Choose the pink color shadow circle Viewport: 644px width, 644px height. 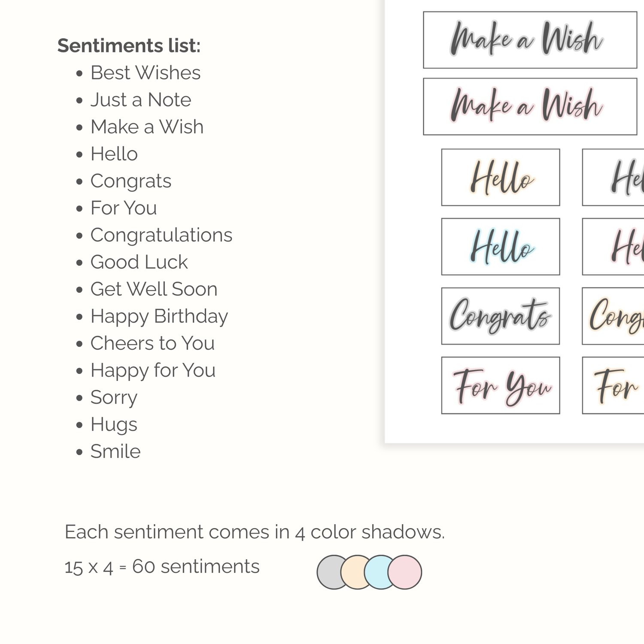pos(405,572)
